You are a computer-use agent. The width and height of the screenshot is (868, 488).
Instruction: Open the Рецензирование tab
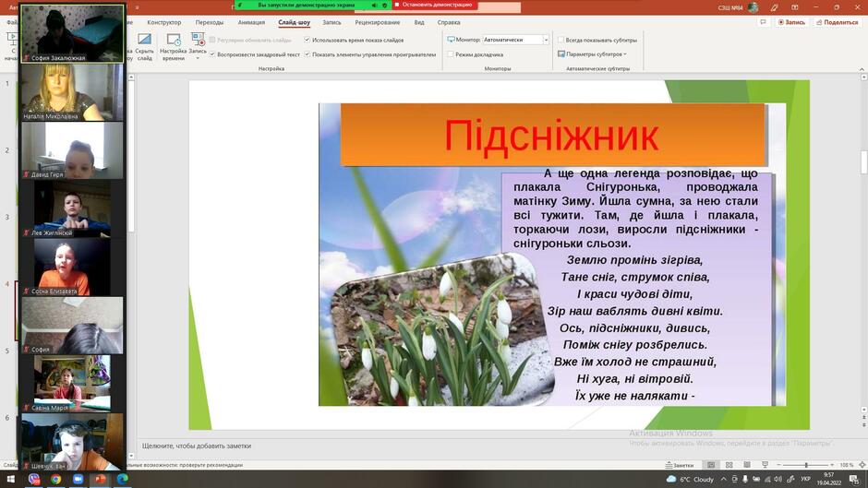pyautogui.click(x=377, y=22)
